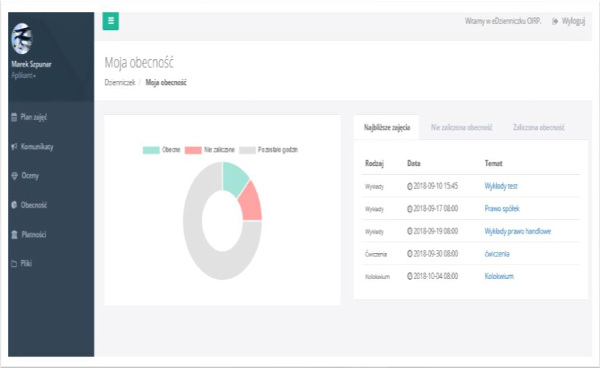Click the bold Moja obecność breadcrumb text
This screenshot has height=368, width=600.
click(166, 83)
